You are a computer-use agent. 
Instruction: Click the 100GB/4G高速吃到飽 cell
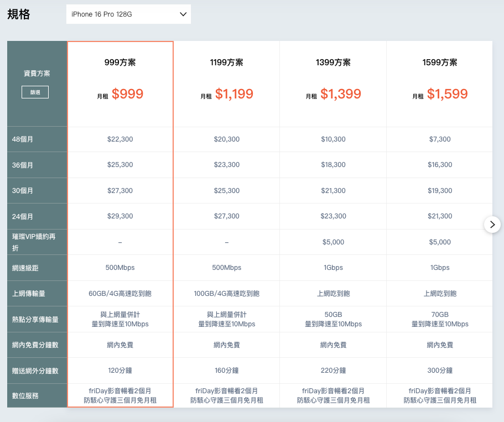[227, 294]
